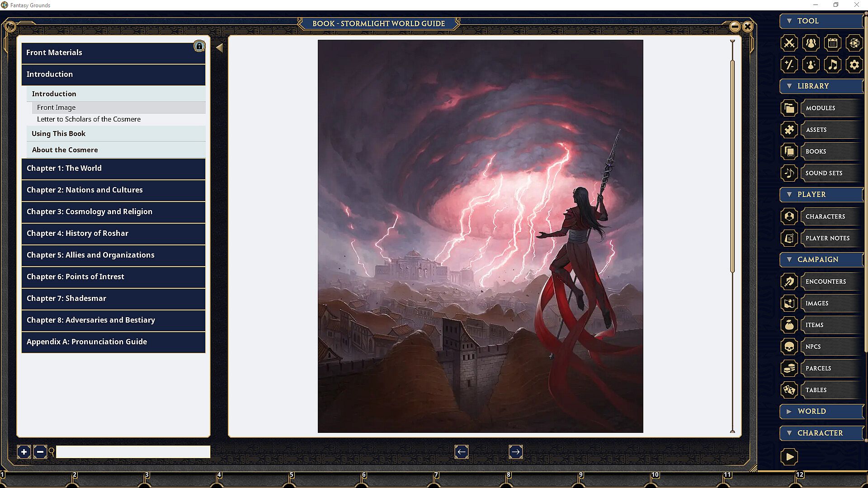This screenshot has height=488, width=868.
Task: Open the options gear tool icon
Action: tap(854, 65)
